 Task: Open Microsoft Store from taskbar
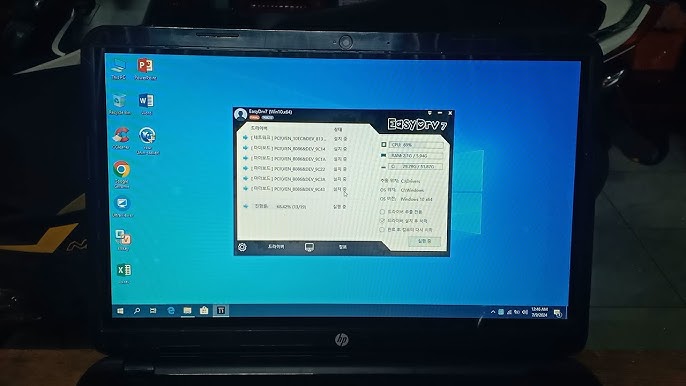tap(204, 311)
